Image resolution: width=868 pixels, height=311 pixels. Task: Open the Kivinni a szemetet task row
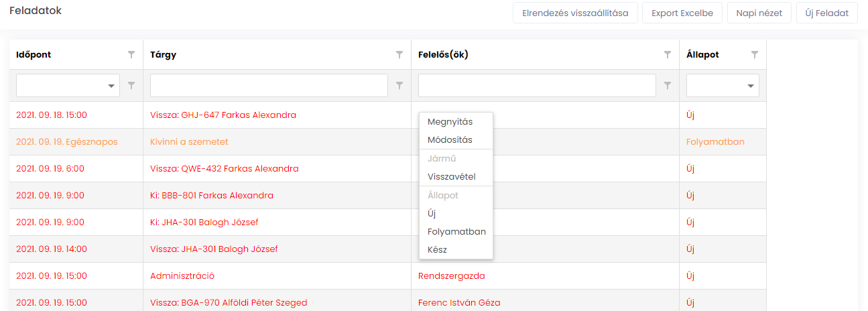point(387,142)
